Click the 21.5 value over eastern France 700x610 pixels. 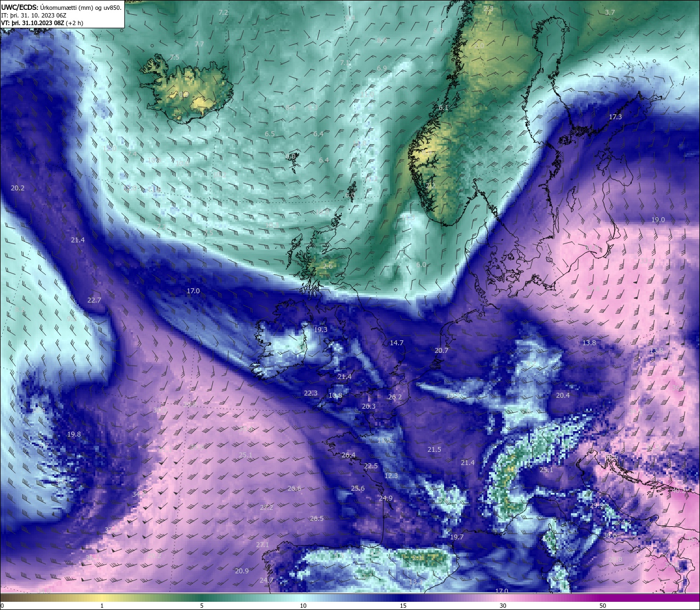click(434, 449)
